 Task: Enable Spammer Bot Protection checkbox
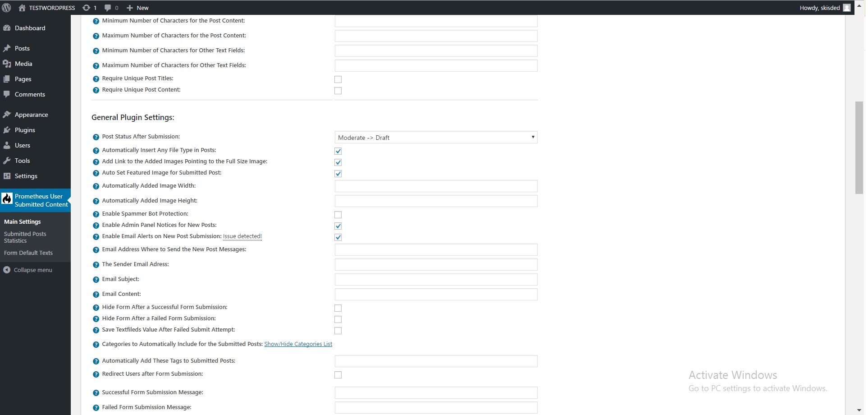[338, 215]
